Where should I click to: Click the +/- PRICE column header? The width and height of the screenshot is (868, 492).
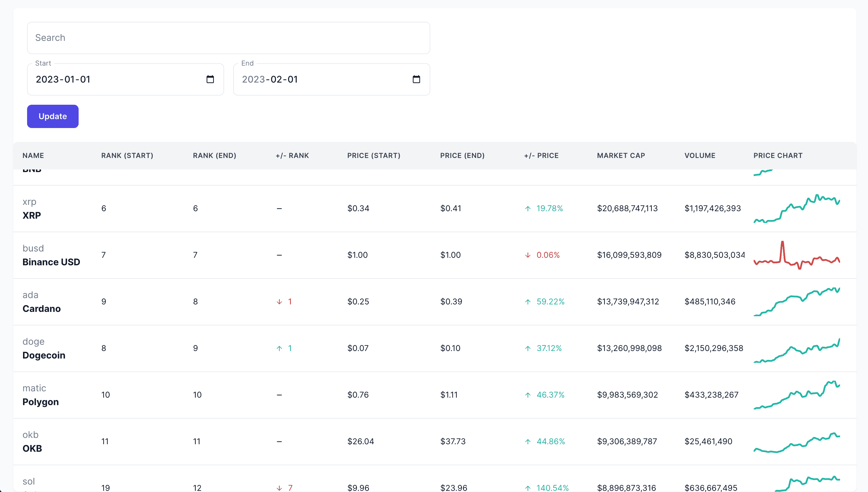[541, 155]
